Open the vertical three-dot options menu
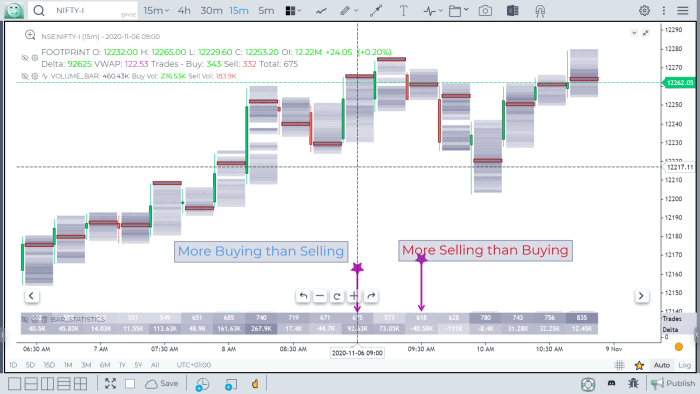The height and width of the screenshot is (394, 700). tap(664, 10)
